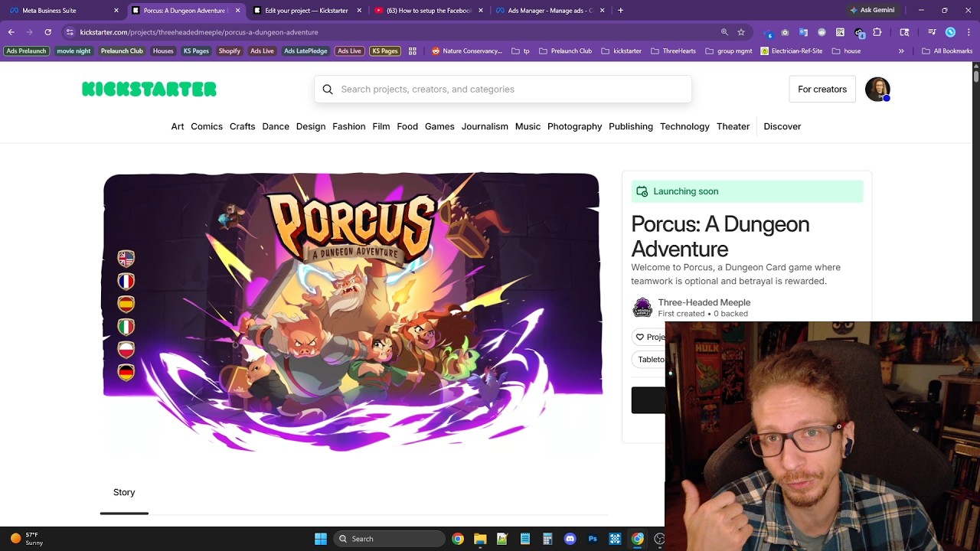Image resolution: width=980 pixels, height=551 pixels.
Task: Open the Chrome extensions puzzle icon
Action: coord(877,32)
